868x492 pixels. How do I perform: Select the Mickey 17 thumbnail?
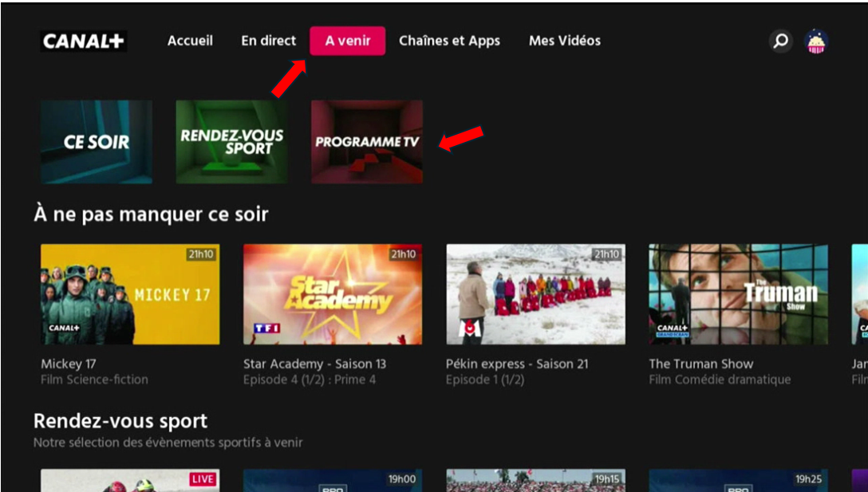click(x=130, y=294)
